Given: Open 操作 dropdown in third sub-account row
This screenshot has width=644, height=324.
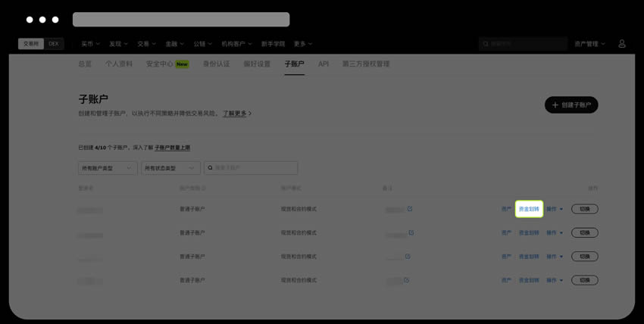Looking at the screenshot, I should point(555,257).
